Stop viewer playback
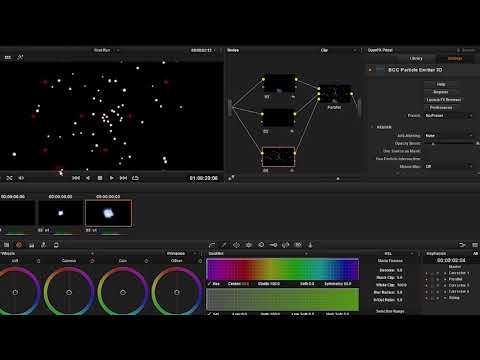The image size is (480, 360). tap(100, 178)
